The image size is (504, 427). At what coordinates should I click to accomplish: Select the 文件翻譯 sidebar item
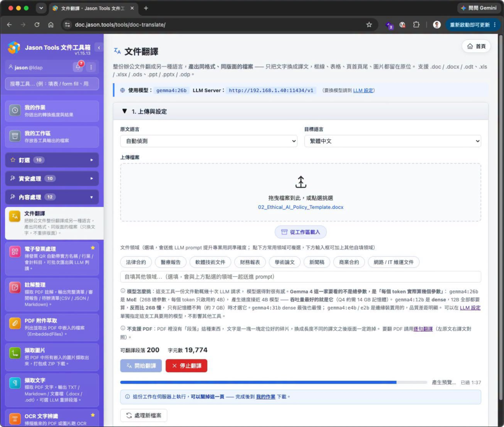[54, 223]
